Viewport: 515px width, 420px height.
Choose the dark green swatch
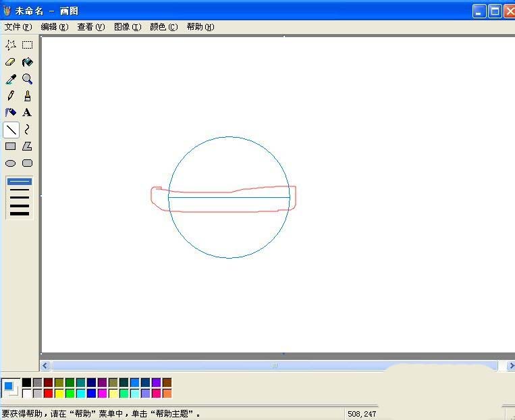(70, 383)
